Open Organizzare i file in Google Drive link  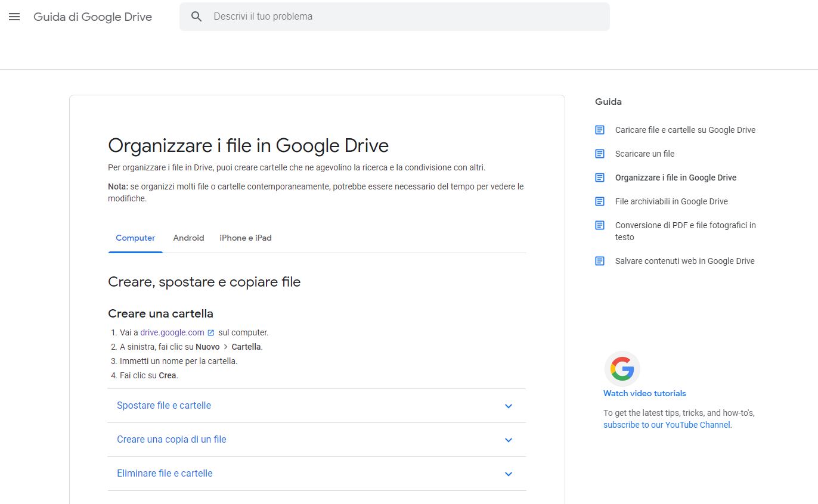pos(676,178)
